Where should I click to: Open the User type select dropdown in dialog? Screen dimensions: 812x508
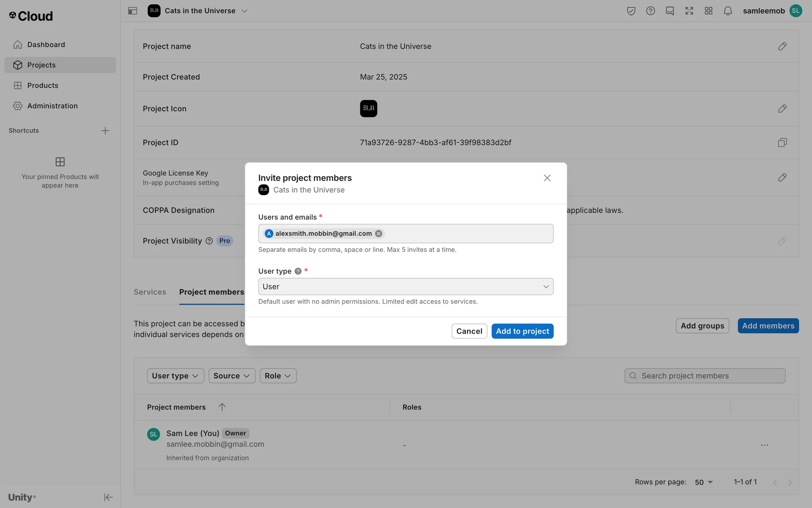(405, 287)
